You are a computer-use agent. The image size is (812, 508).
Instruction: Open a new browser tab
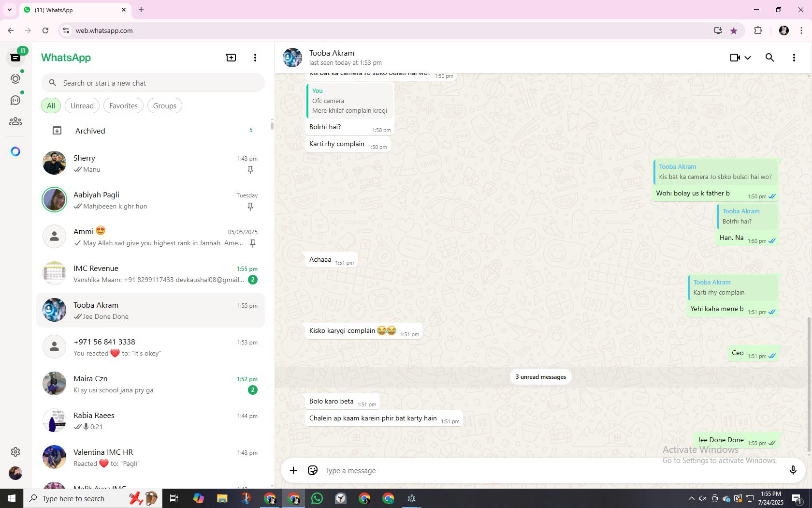tap(141, 10)
